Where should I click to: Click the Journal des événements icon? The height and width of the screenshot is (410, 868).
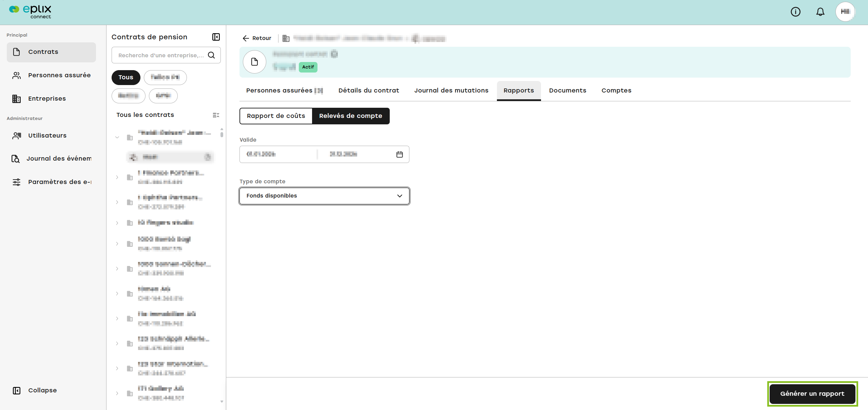(x=16, y=159)
